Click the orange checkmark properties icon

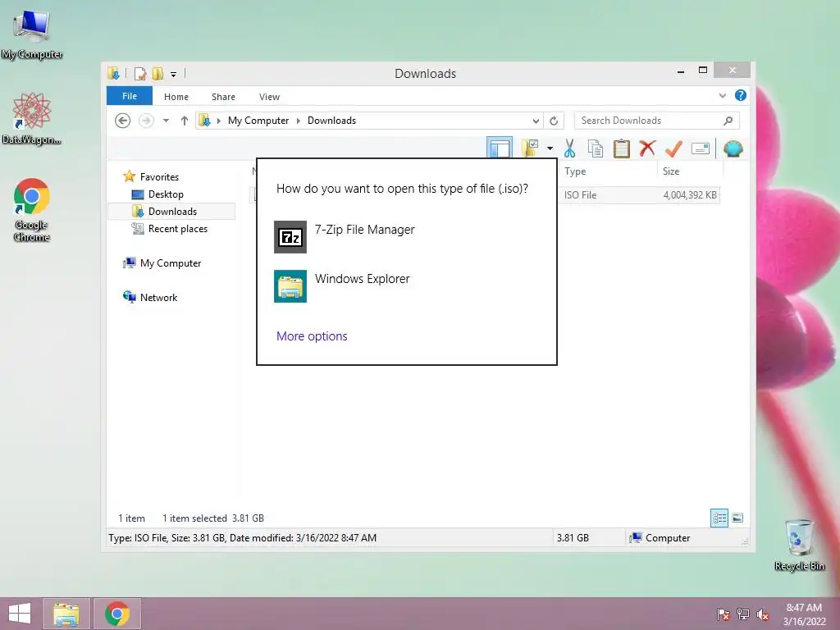click(x=673, y=148)
